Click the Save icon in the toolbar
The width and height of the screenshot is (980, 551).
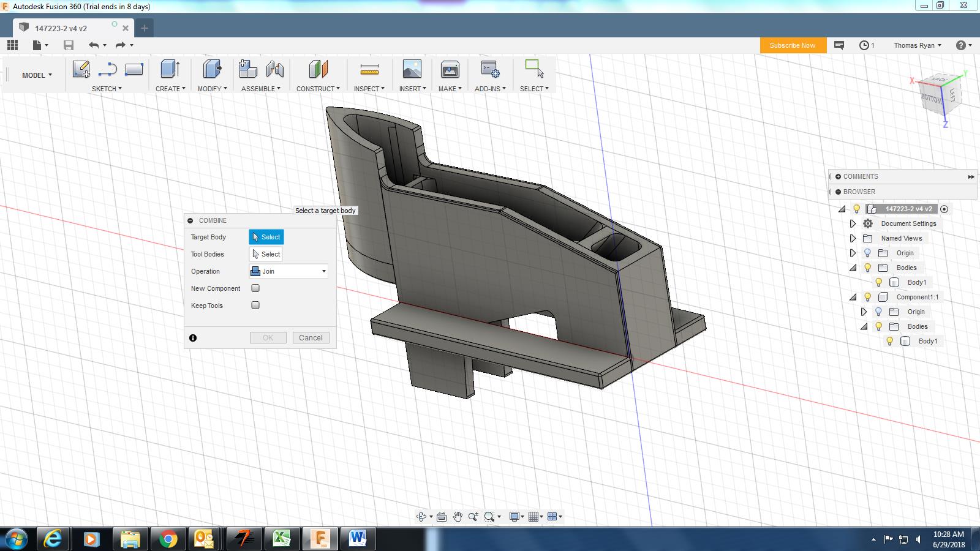[x=69, y=45]
